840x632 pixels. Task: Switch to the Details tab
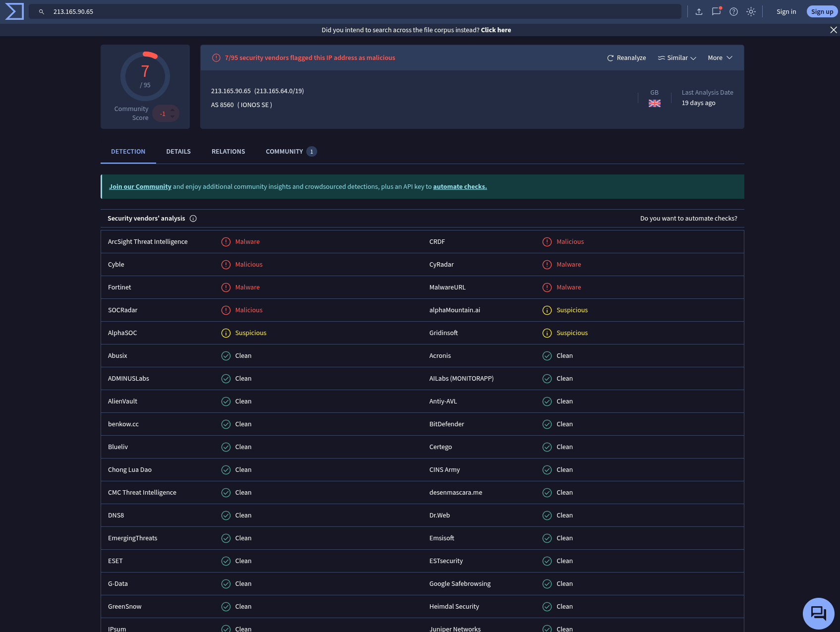pyautogui.click(x=178, y=152)
